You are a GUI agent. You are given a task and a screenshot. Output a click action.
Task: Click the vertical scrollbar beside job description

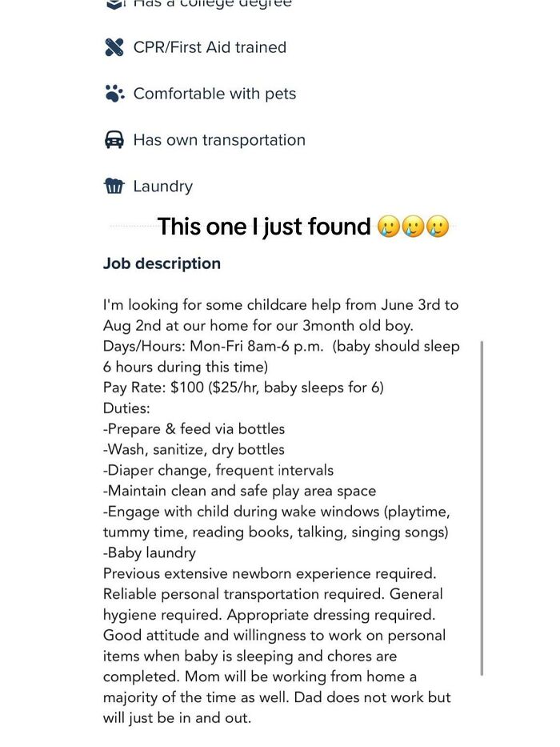pos(482,508)
